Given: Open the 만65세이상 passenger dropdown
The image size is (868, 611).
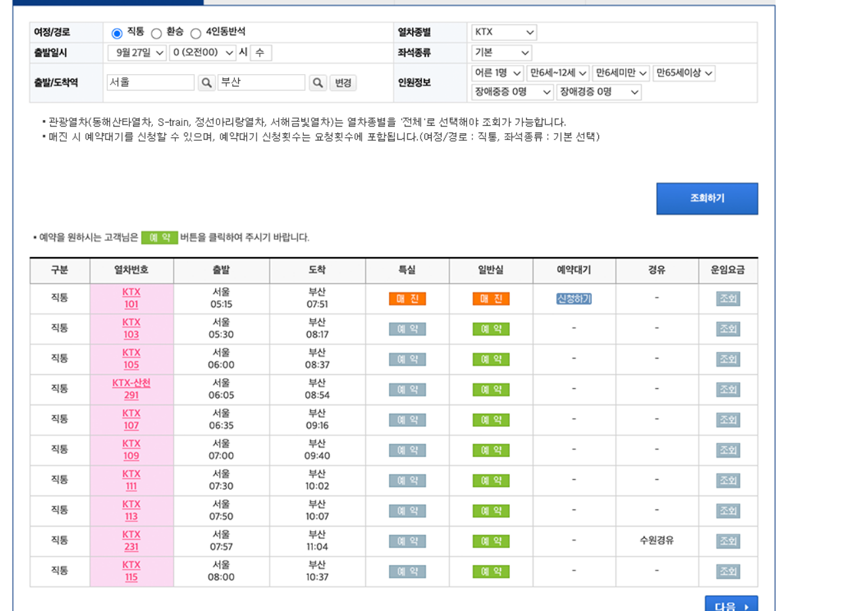Looking at the screenshot, I should (x=684, y=73).
